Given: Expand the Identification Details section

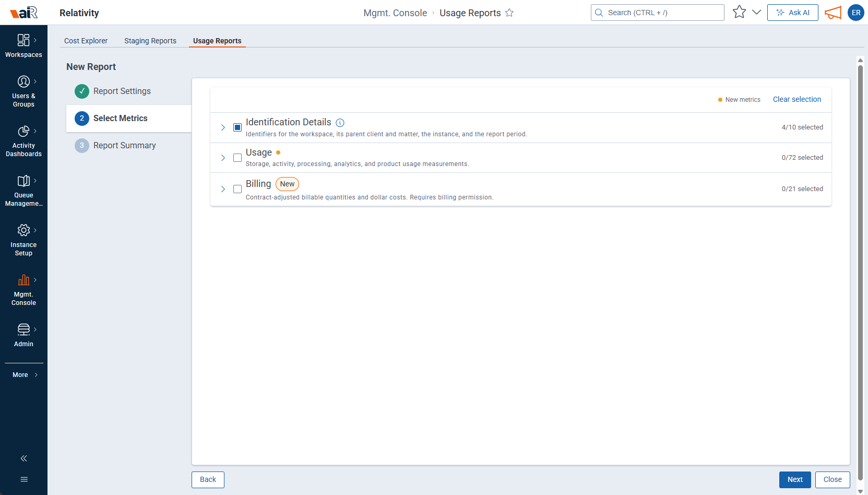Looking at the screenshot, I should [x=223, y=127].
